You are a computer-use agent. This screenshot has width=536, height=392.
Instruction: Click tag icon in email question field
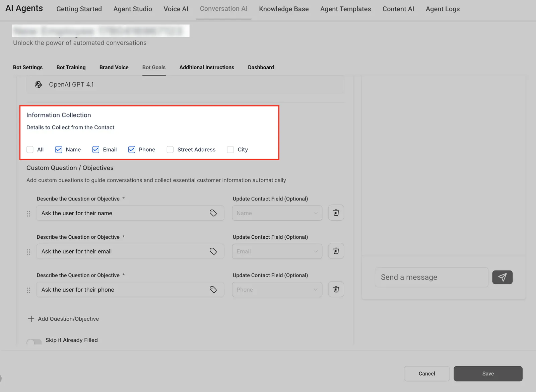point(213,251)
